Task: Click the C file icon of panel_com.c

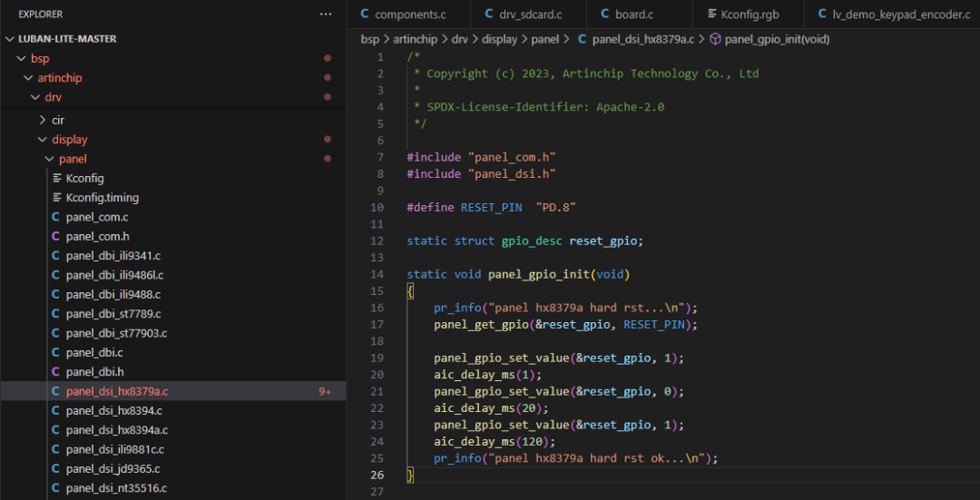Action: [x=55, y=217]
